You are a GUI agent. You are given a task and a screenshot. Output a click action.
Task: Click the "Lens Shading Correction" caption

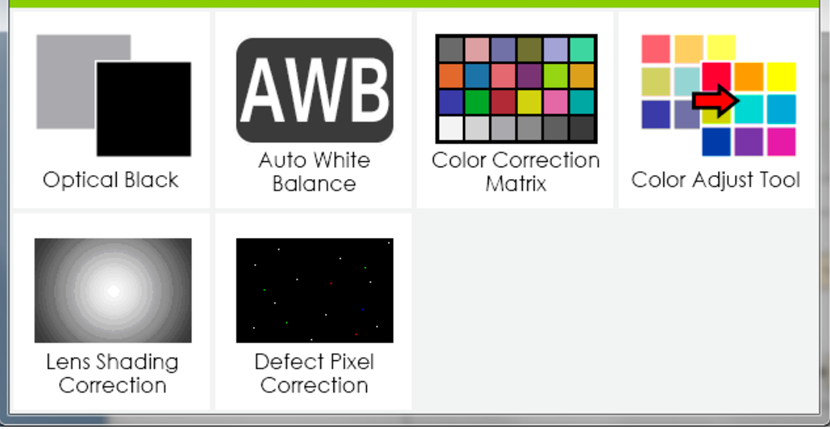click(x=113, y=373)
